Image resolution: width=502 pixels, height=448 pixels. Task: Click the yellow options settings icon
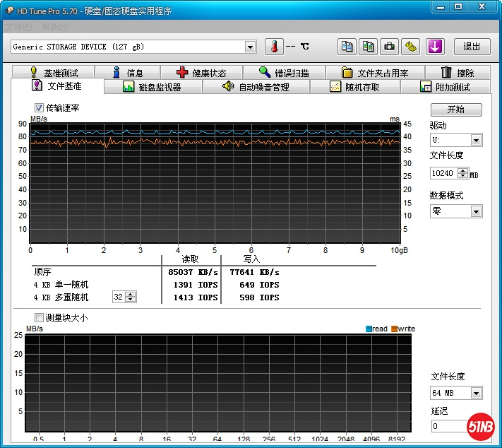[x=411, y=47]
